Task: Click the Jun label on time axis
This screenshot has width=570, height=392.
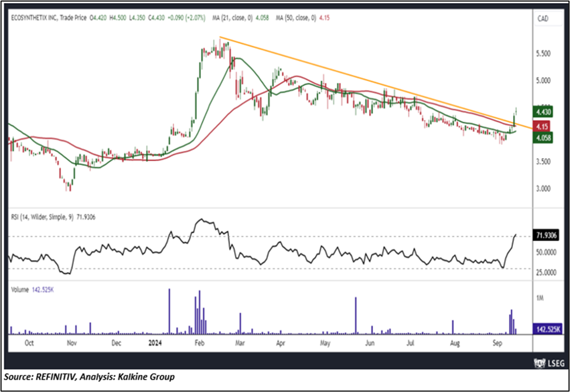Action: tap(370, 343)
